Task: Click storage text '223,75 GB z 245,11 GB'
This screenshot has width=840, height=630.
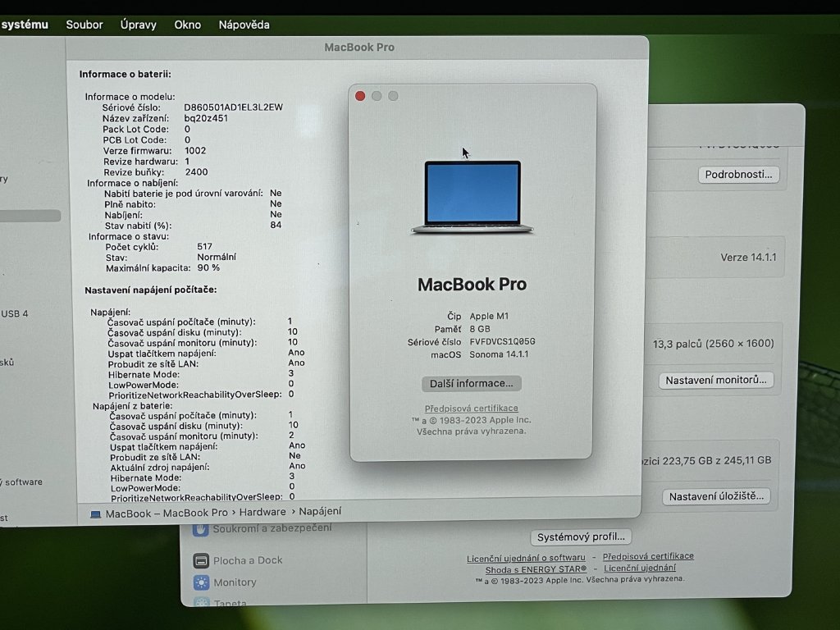Action: point(717,460)
